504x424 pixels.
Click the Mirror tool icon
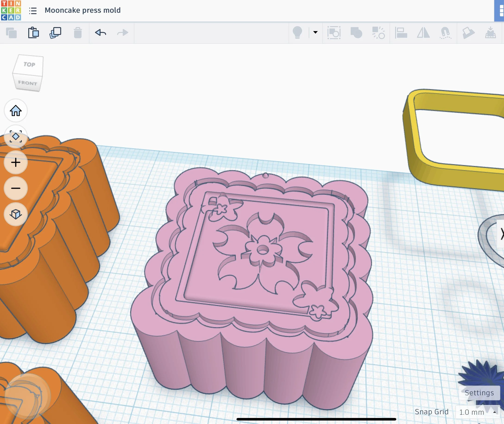point(423,33)
